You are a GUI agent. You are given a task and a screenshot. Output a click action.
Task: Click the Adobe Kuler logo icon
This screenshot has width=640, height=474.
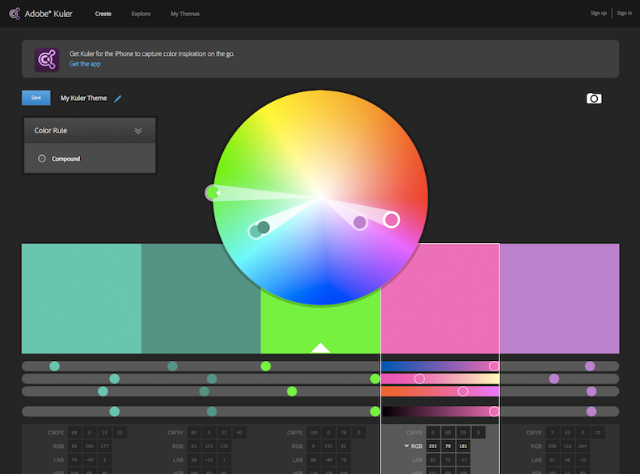(x=15, y=13)
